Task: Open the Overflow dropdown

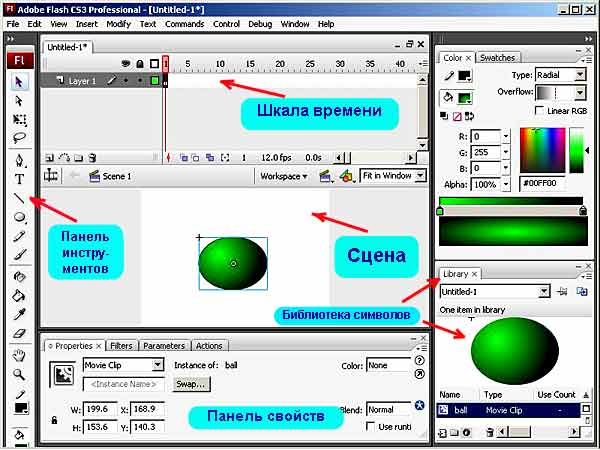Action: pyautogui.click(x=560, y=92)
